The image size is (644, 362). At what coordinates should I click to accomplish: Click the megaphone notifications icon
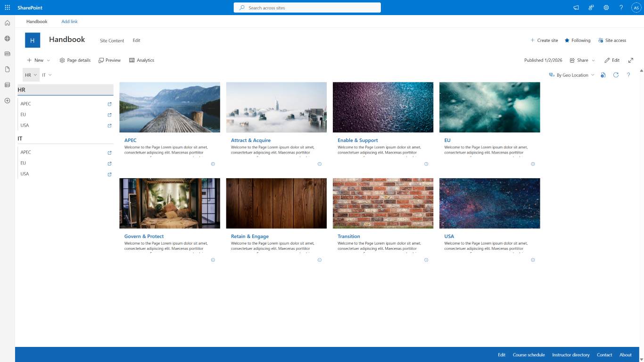click(x=576, y=8)
